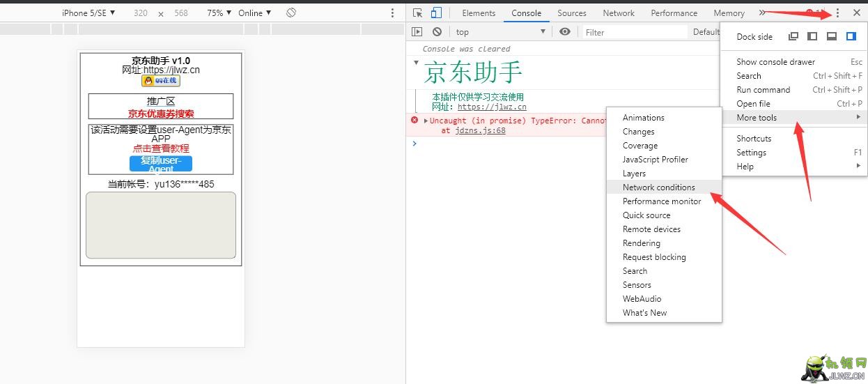Open the Online throttling dropdown
The image size is (868, 384).
pos(255,13)
